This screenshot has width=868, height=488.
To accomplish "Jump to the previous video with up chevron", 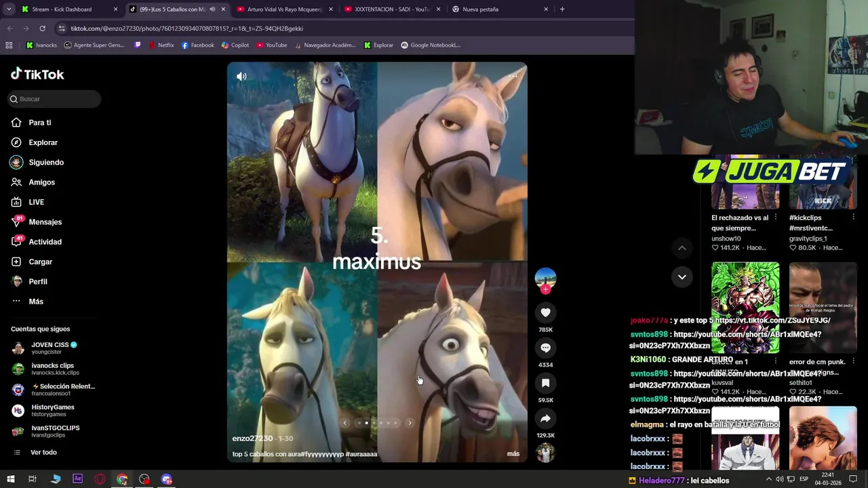I will pos(682,248).
